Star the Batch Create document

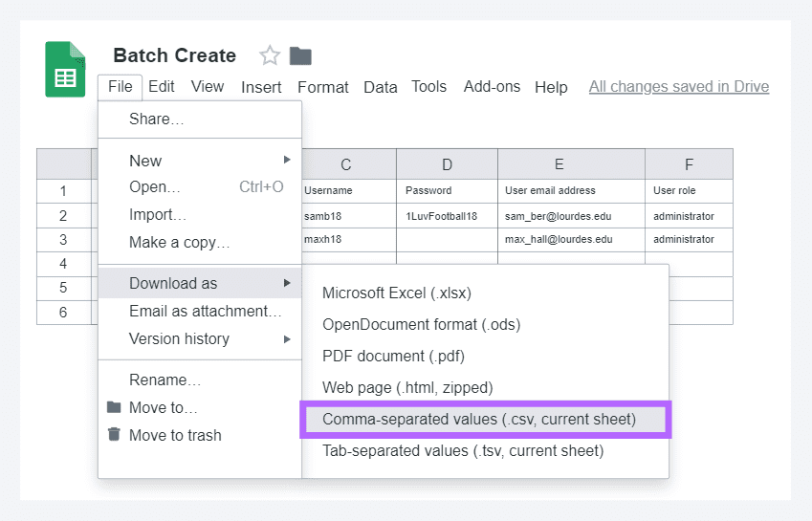point(270,55)
